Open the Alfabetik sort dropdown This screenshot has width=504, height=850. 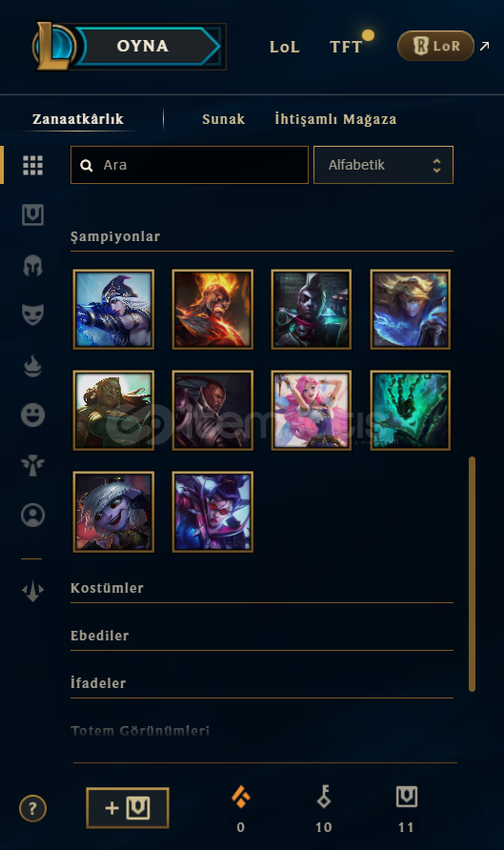pyautogui.click(x=383, y=165)
